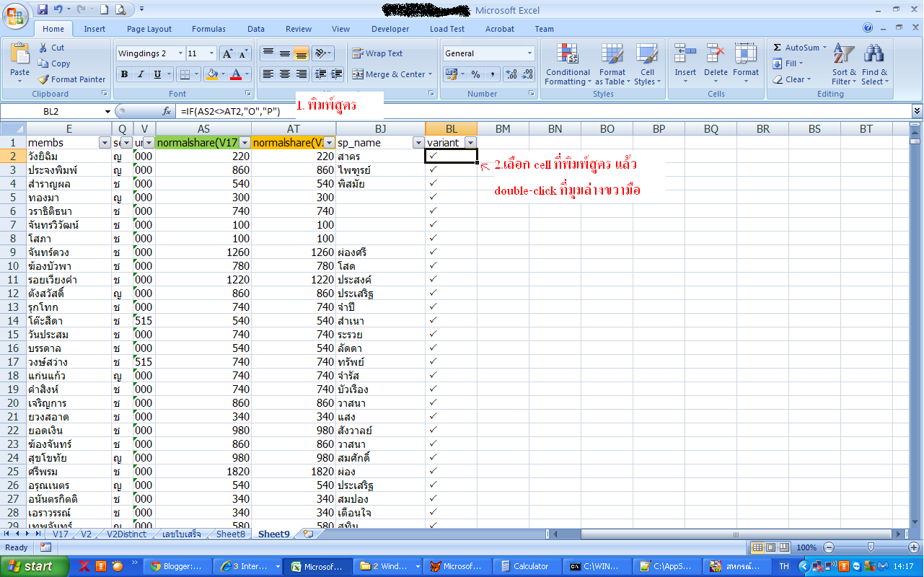Viewport: 924px width, 577px height.
Task: Click Delete cells icon
Action: (x=716, y=54)
